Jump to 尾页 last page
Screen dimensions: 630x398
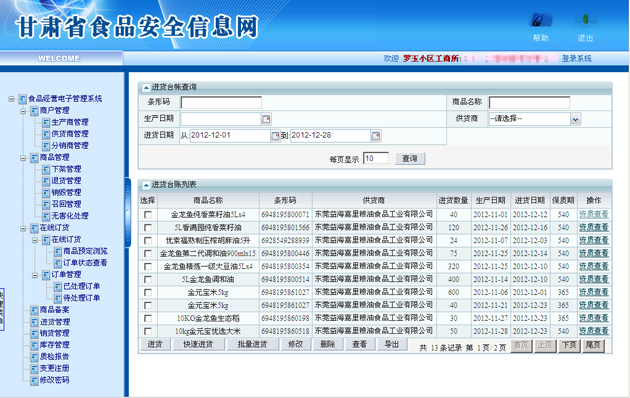[593, 345]
